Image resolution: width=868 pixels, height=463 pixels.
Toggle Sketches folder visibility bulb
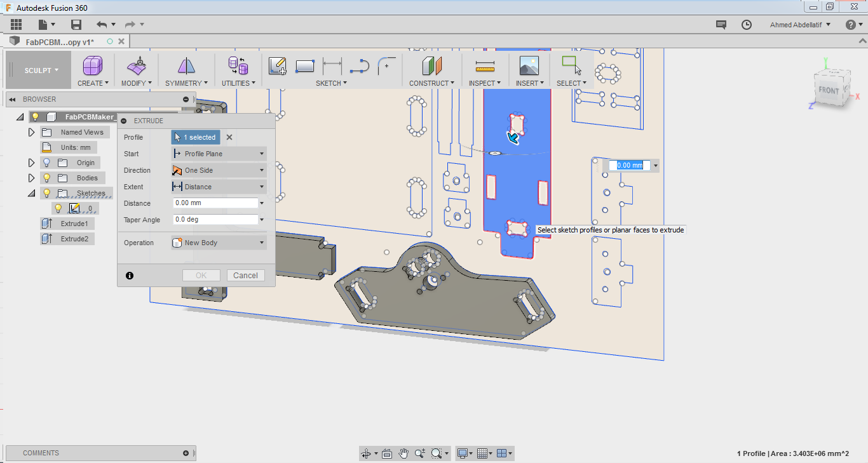tap(46, 193)
